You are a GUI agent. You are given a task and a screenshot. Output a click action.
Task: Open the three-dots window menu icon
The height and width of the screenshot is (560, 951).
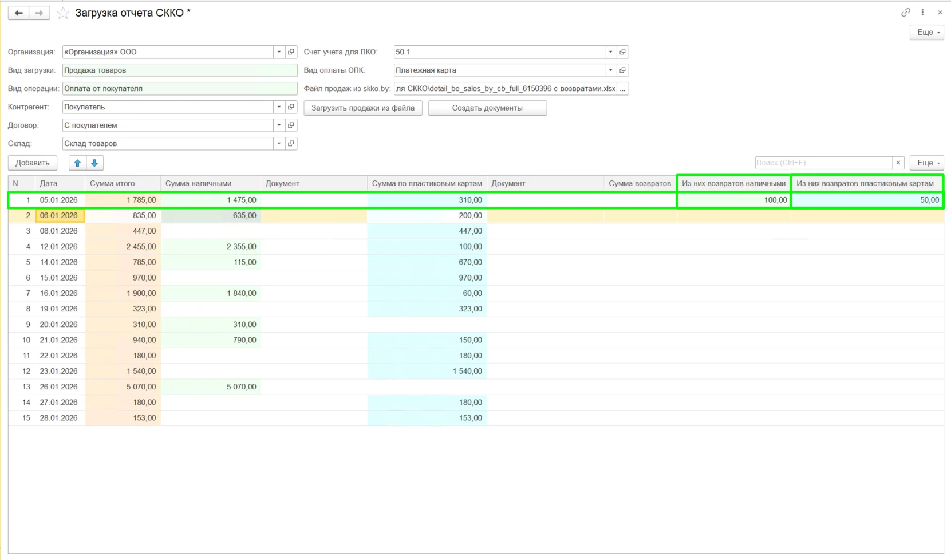coord(922,12)
